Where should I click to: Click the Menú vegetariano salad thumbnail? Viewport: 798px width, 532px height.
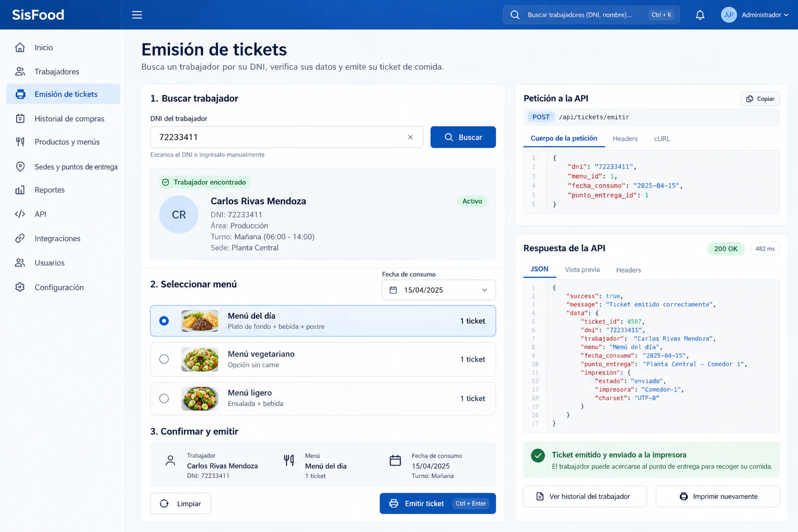click(200, 359)
